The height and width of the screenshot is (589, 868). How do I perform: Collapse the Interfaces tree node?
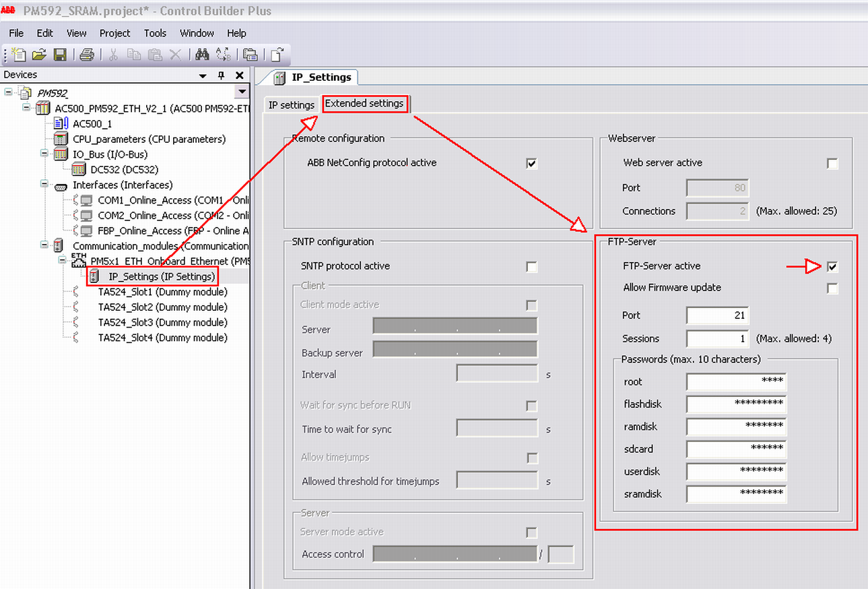(44, 184)
